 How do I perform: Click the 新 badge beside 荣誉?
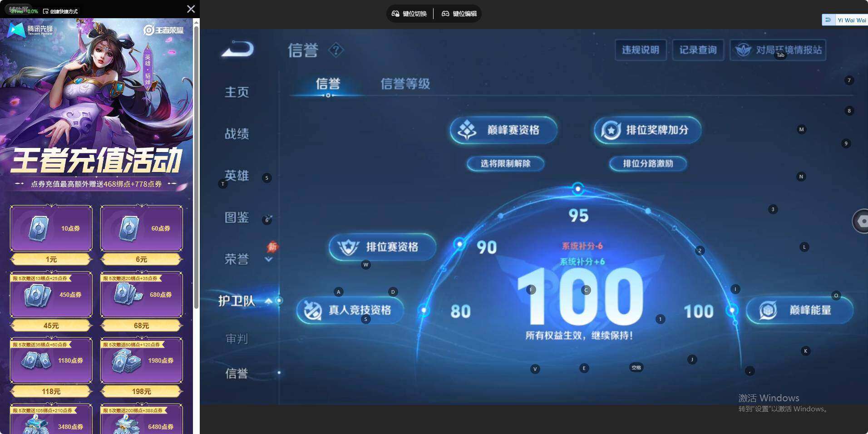pos(272,247)
